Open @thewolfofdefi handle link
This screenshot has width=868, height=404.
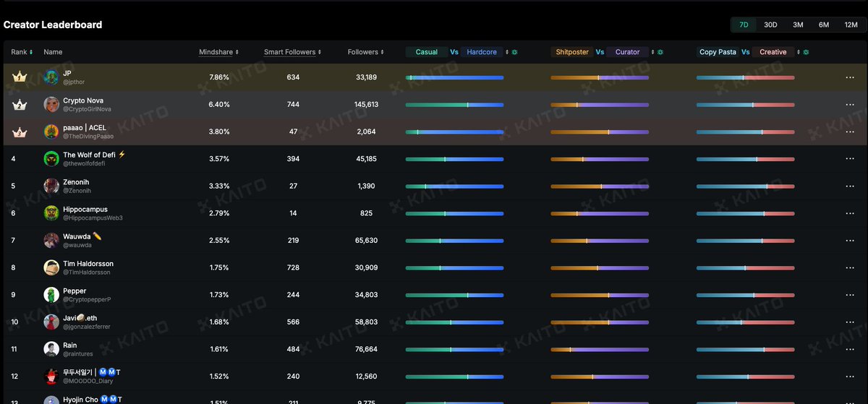click(84, 164)
